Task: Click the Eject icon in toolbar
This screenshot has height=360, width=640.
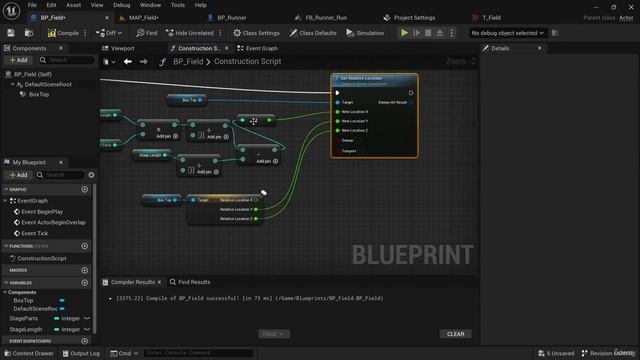Action: pos(440,33)
